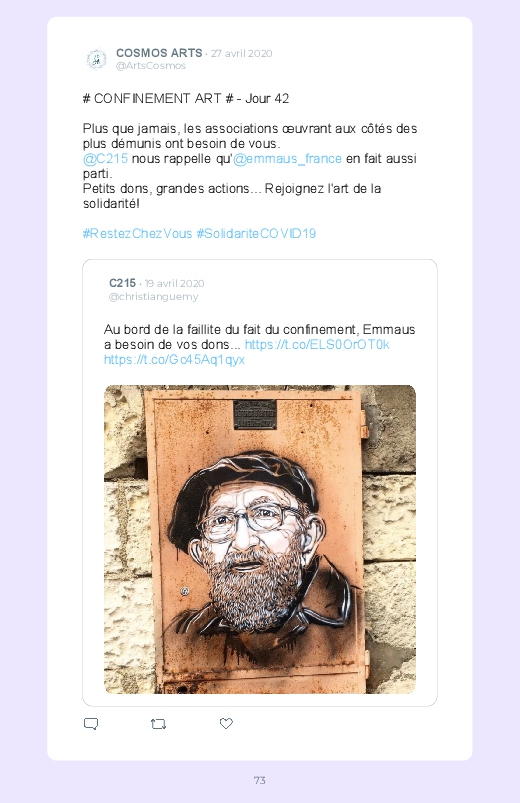The image size is (520, 803).
Task: Open the quoted C215 author name
Action: 122,283
